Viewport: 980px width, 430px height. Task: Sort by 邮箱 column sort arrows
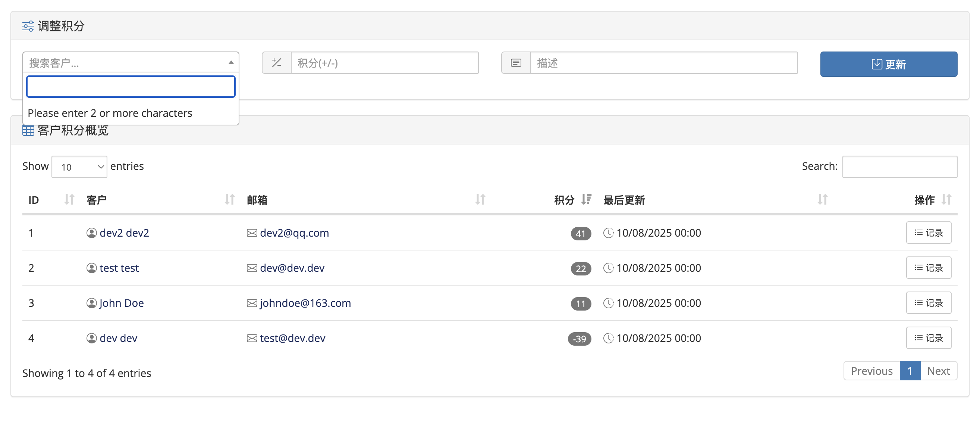click(480, 200)
